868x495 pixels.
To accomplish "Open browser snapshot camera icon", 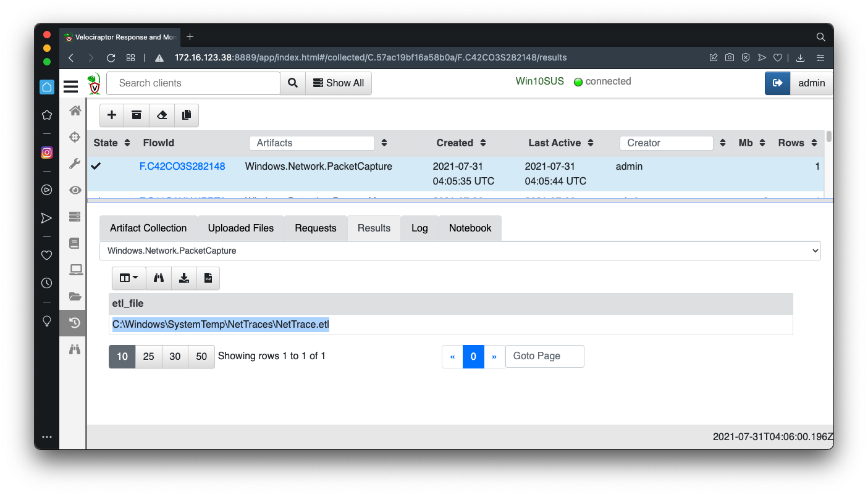I will tap(730, 57).
